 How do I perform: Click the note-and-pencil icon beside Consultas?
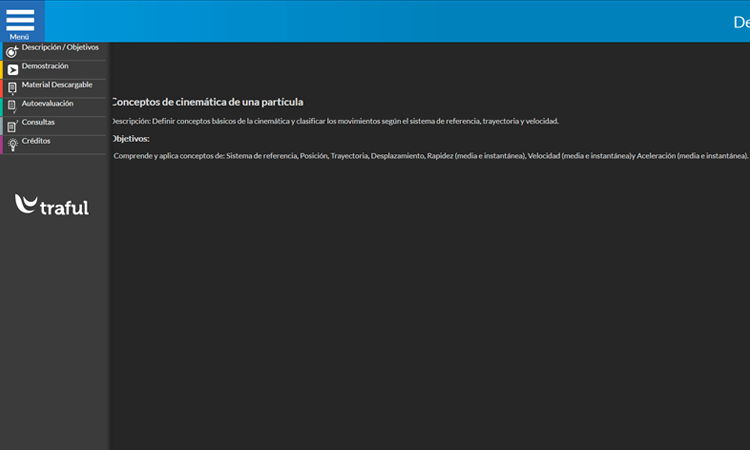12,126
